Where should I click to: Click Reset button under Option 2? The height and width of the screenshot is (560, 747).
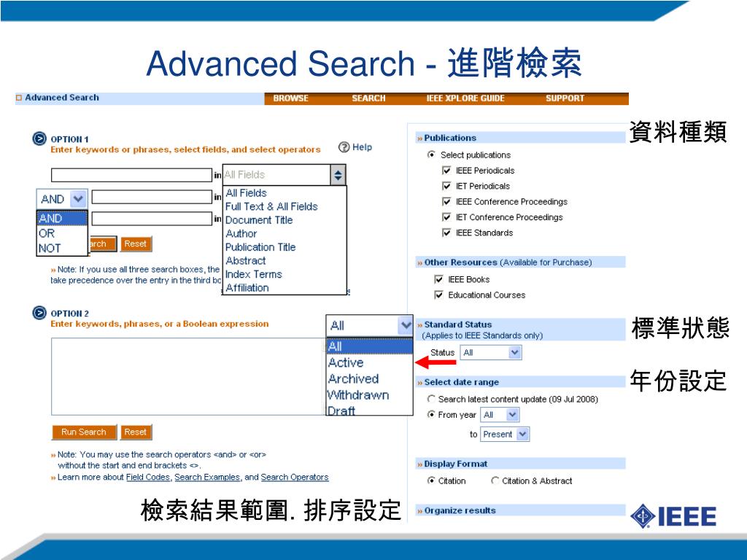pyautogui.click(x=136, y=432)
